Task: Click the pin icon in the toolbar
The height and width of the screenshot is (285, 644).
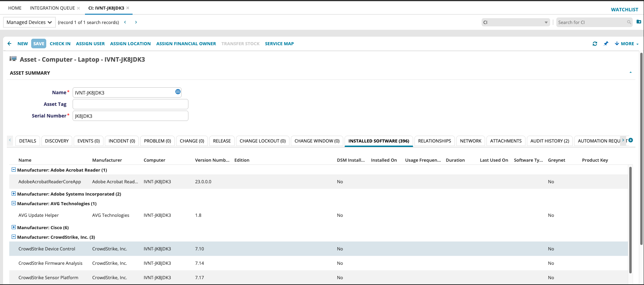Action: point(606,44)
